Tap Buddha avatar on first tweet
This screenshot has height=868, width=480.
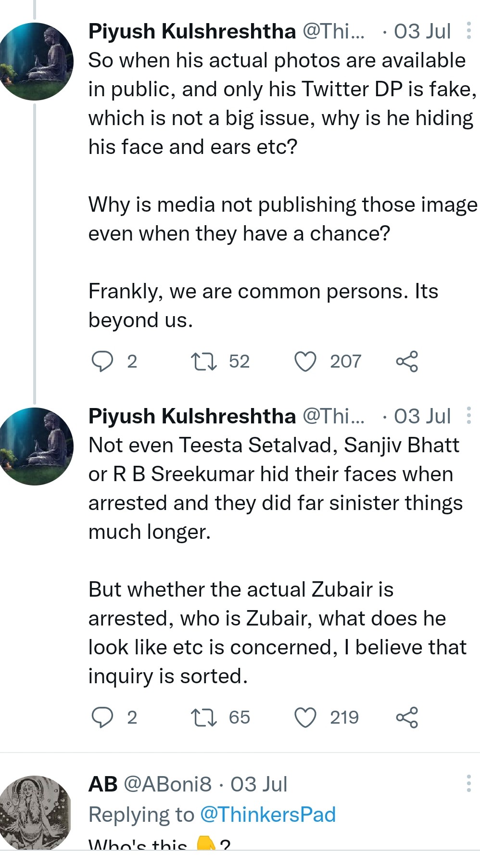pyautogui.click(x=37, y=61)
